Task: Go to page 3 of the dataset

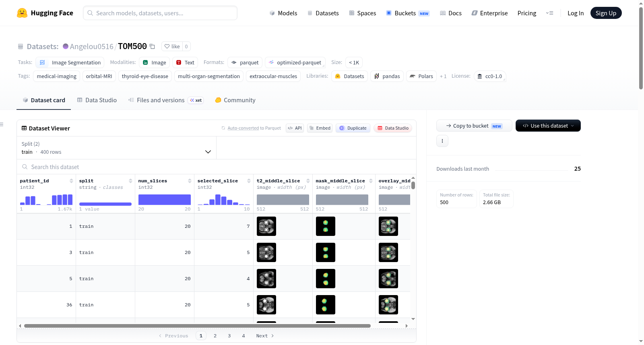Action: pyautogui.click(x=229, y=336)
